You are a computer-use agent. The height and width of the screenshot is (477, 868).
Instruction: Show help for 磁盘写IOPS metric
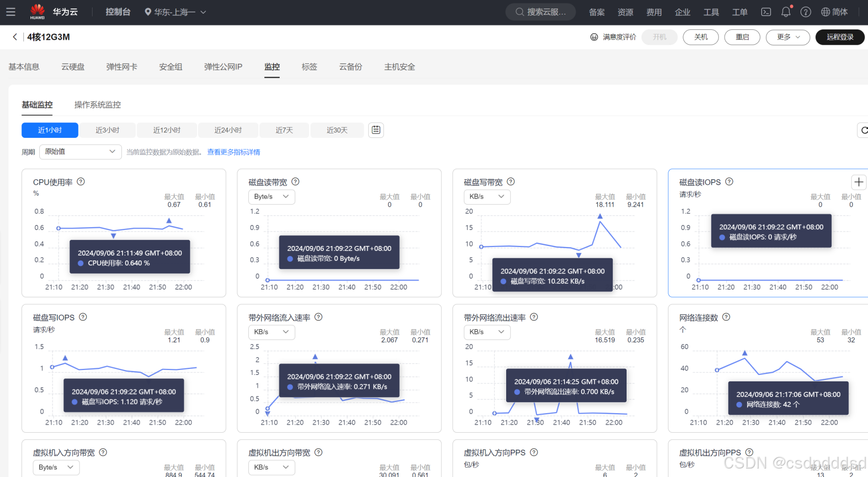[83, 317]
